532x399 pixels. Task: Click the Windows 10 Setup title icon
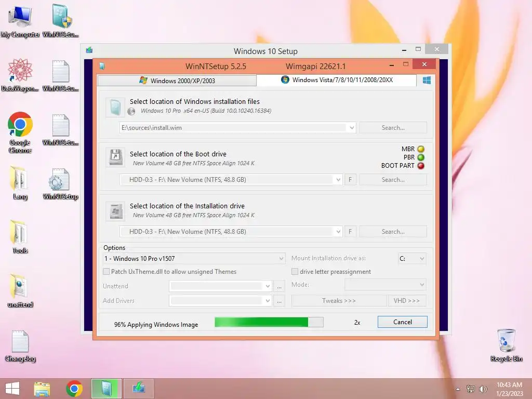[x=89, y=50]
